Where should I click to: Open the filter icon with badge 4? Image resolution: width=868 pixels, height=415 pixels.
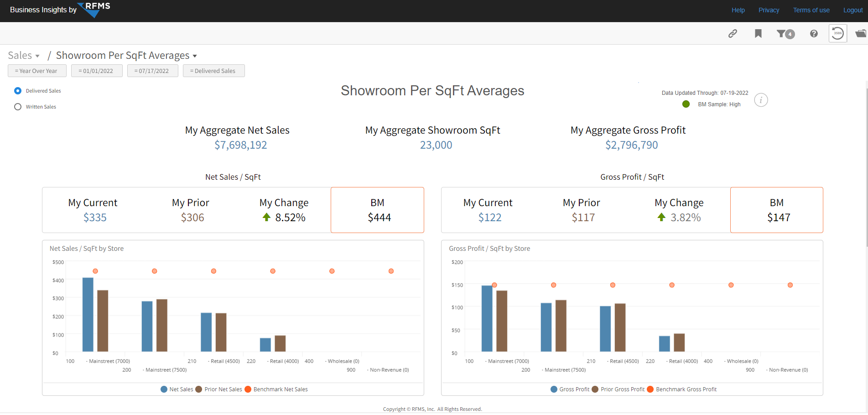coord(785,34)
